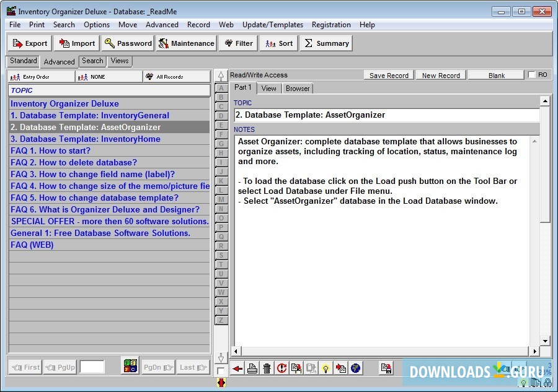This screenshot has width=558, height=392.
Task: Click the red arrow document import icon
Action: click(x=340, y=368)
